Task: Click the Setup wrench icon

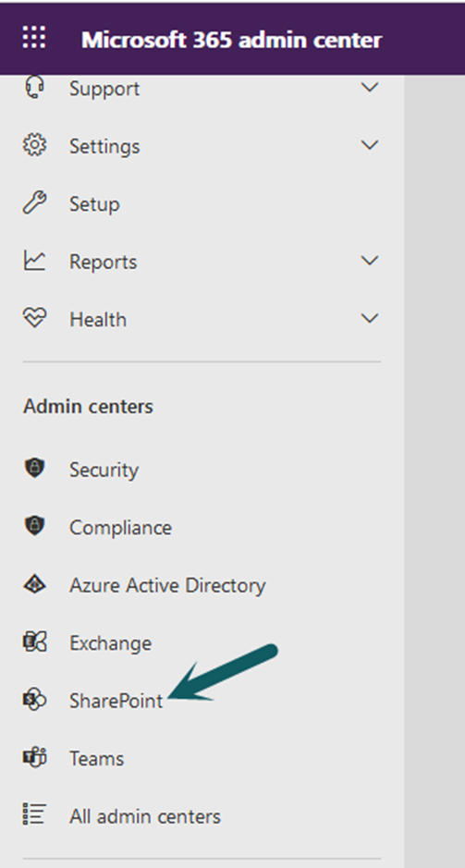Action: tap(34, 203)
